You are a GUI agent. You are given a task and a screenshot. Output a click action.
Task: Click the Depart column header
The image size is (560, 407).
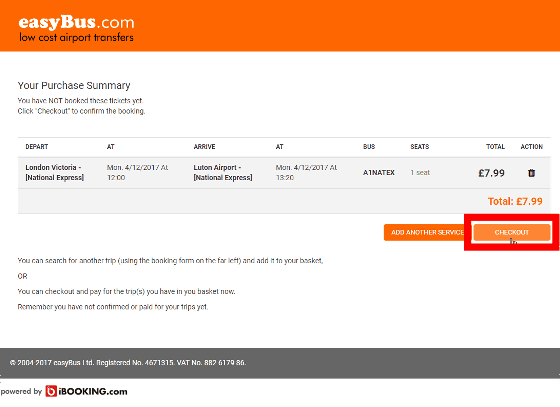pos(37,147)
